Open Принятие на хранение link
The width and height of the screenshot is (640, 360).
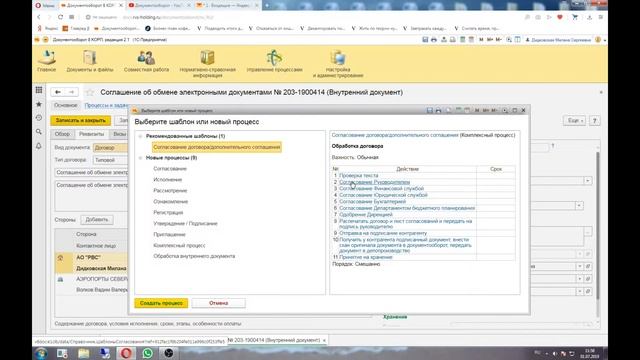tap(365, 257)
